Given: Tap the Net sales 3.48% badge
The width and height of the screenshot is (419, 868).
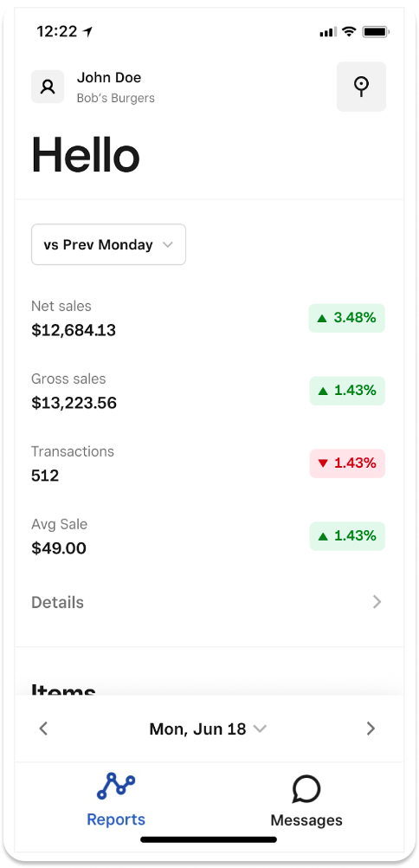Looking at the screenshot, I should click(x=347, y=318).
